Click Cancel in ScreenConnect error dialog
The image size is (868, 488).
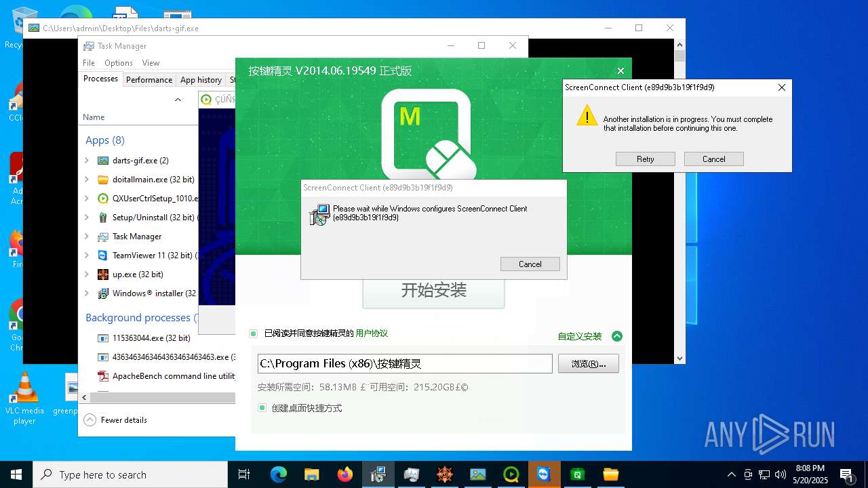click(x=714, y=159)
